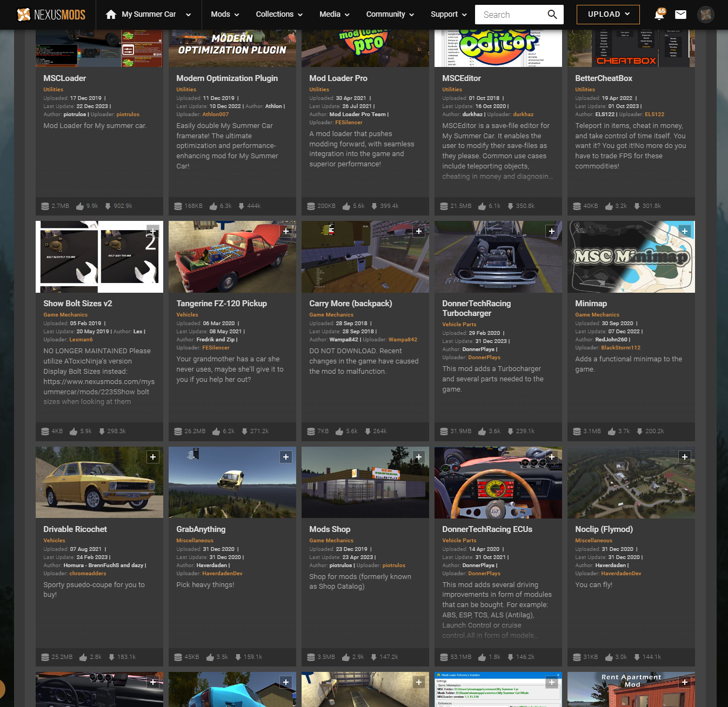Open the Tangerine FZ-120 Pickup thumbnail
This screenshot has width=728, height=707.
click(x=232, y=257)
